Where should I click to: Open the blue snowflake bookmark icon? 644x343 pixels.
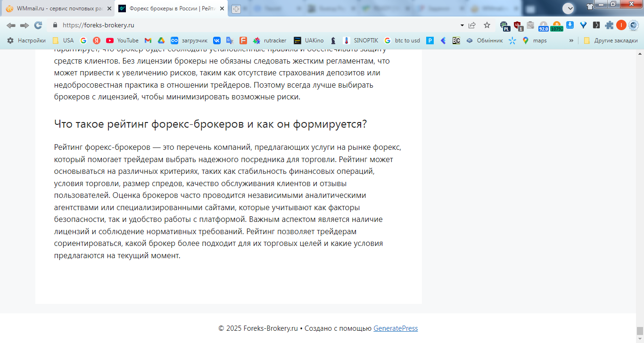pyautogui.click(x=512, y=41)
